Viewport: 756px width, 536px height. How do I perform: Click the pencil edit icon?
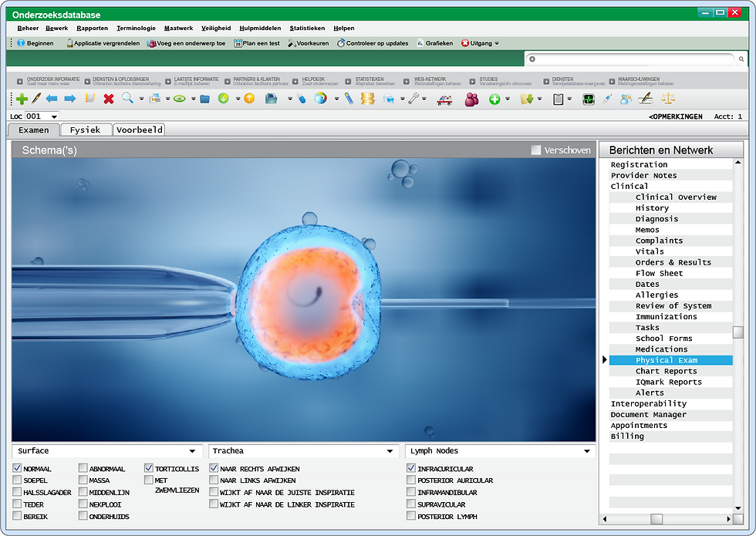35,99
